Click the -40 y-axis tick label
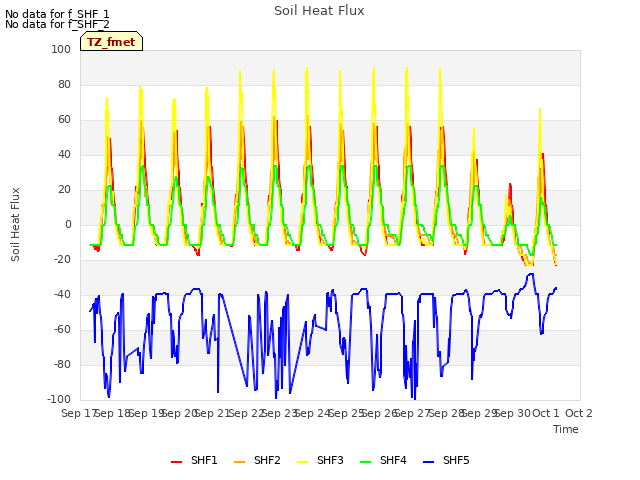Viewport: 640px width, 480px height. point(62,294)
